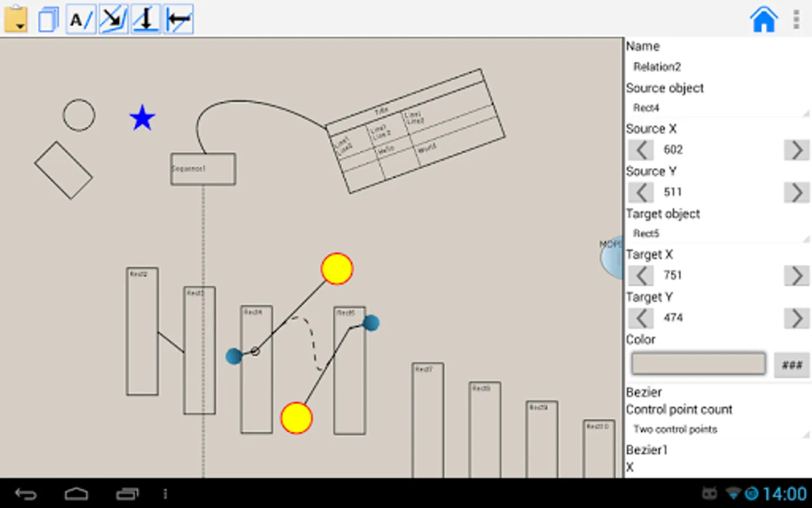The height and width of the screenshot is (508, 812).
Task: Edit the Name field Relation2
Action: (717, 67)
